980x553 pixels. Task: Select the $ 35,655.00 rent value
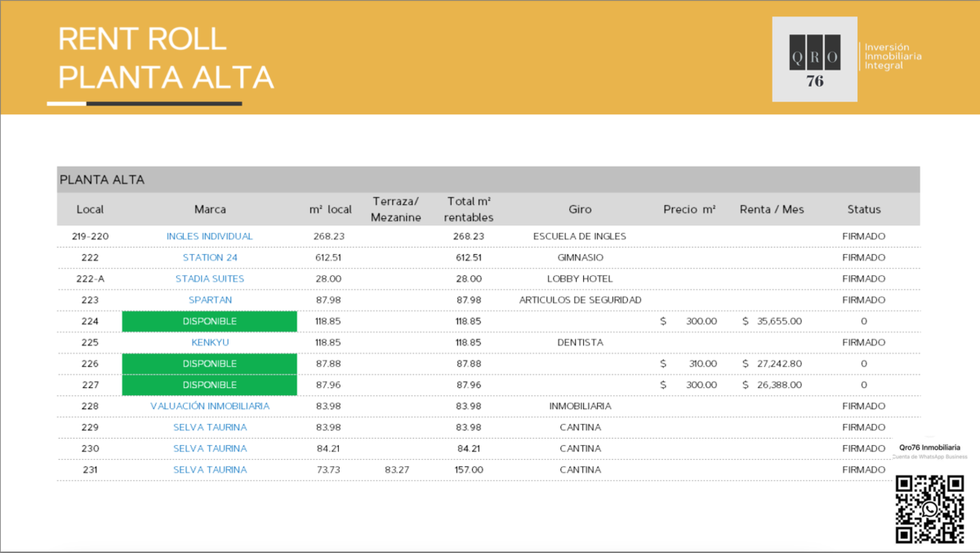coord(772,321)
